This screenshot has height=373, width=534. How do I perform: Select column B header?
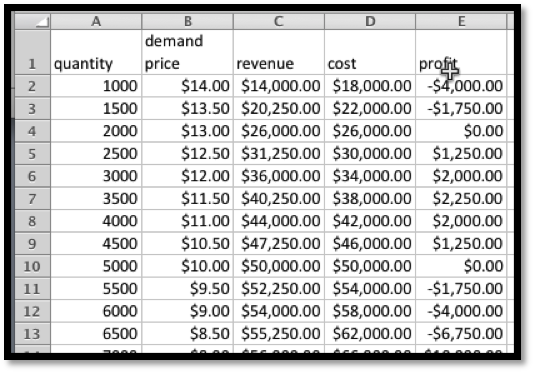[x=187, y=21]
